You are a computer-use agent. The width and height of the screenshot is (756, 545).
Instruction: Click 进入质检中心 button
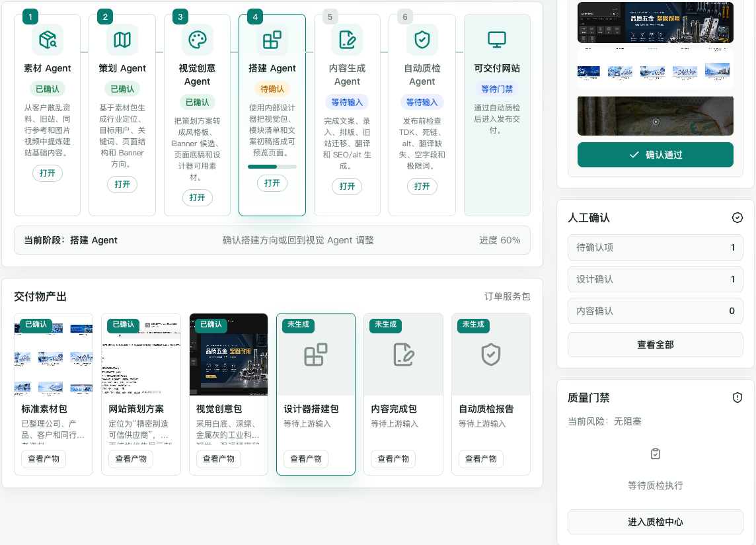point(656,522)
